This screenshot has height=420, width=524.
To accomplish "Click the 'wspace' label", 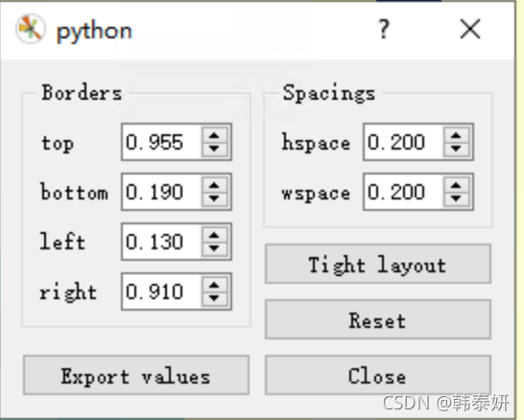I will [316, 194].
